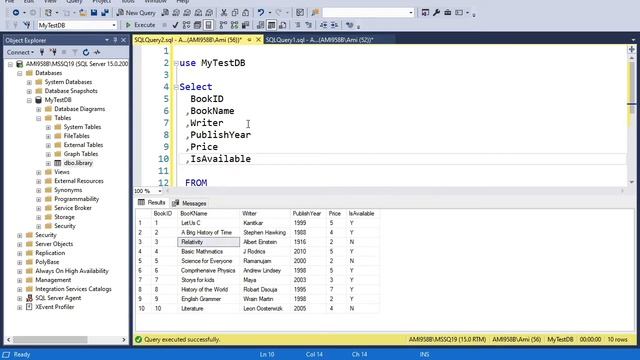Click the 'Stephen Hawking' writer cell
Screen dimensions: 640x360
click(x=264, y=233)
